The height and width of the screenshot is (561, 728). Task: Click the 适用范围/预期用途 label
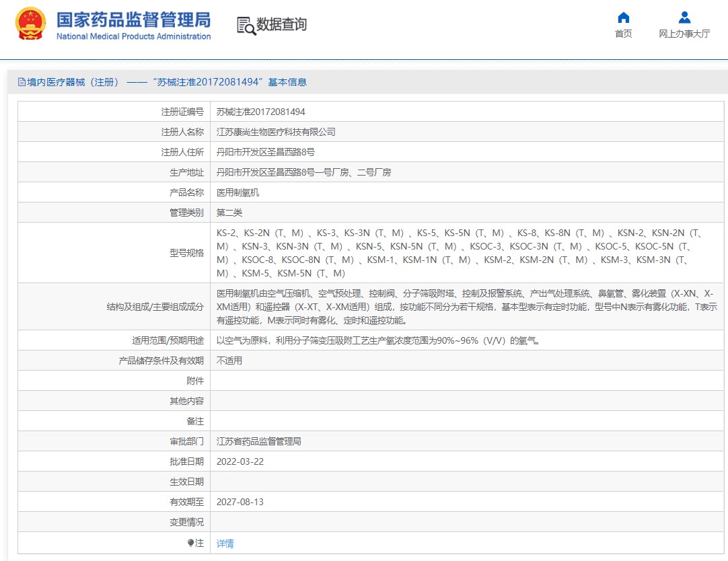[168, 340]
